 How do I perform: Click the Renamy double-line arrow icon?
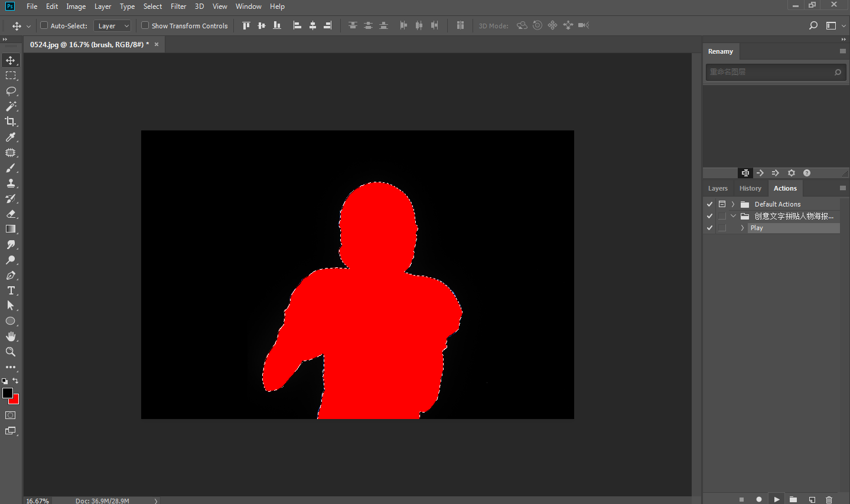(776, 173)
